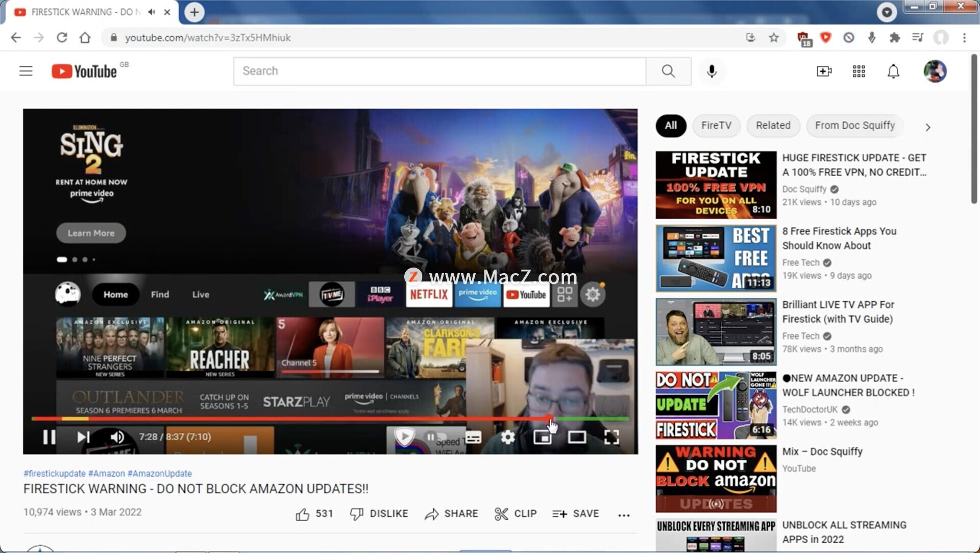Go to YouTube home via logo
The width and height of the screenshot is (980, 553).
coord(85,71)
